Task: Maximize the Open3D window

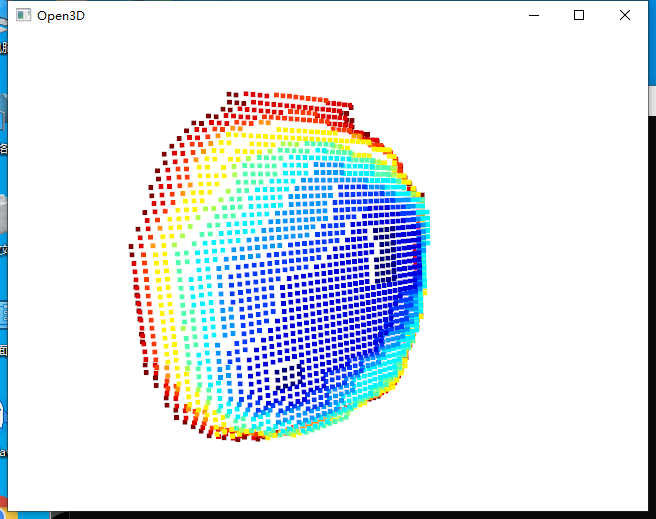Action: coord(579,15)
